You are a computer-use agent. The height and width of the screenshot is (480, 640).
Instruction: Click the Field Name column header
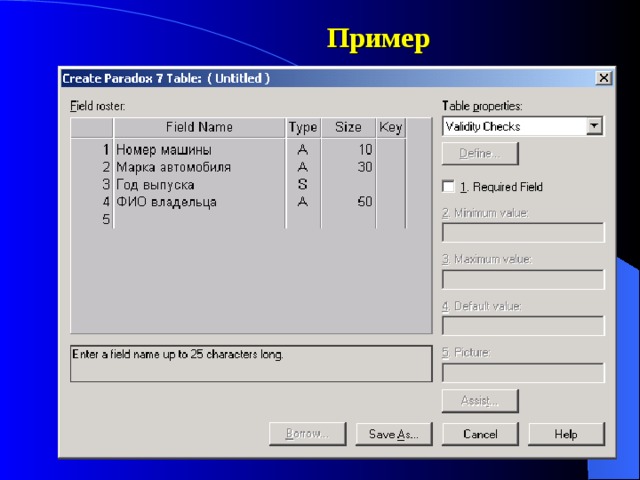[x=200, y=127]
